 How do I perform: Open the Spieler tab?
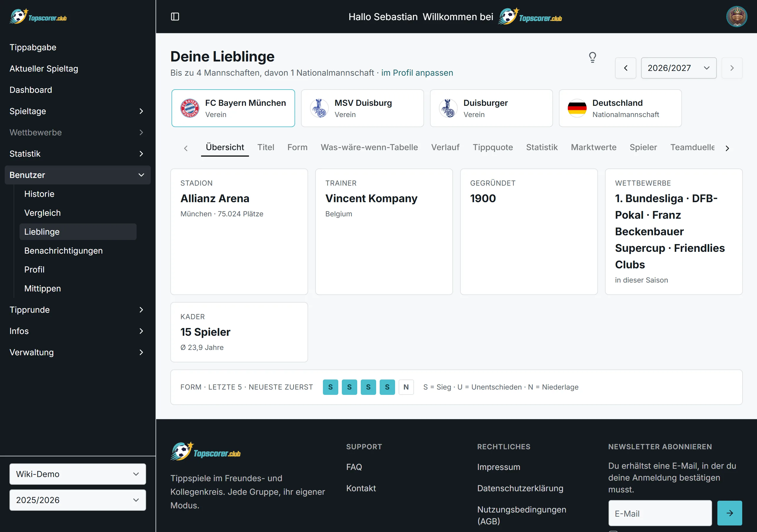[643, 147]
